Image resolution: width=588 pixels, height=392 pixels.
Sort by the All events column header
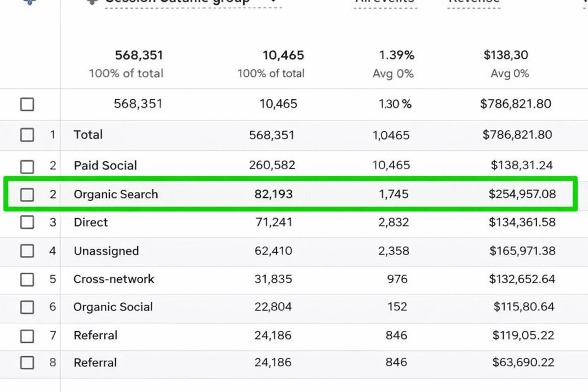click(x=385, y=2)
